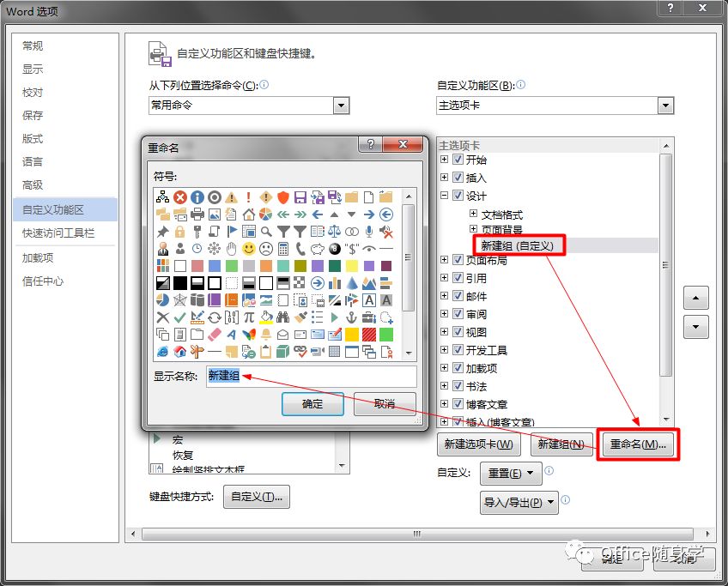
Task: Choose the pushpin symbol icon
Action: [x=162, y=232]
